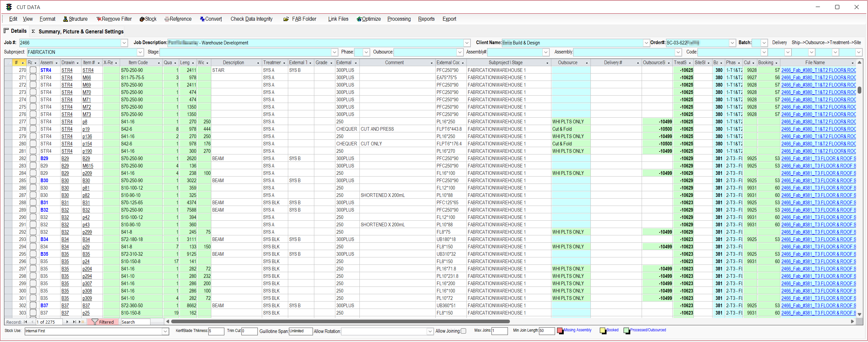Viewport: 868px width, 342px height.
Task: Go to first record arrow
Action: pyautogui.click(x=25, y=322)
